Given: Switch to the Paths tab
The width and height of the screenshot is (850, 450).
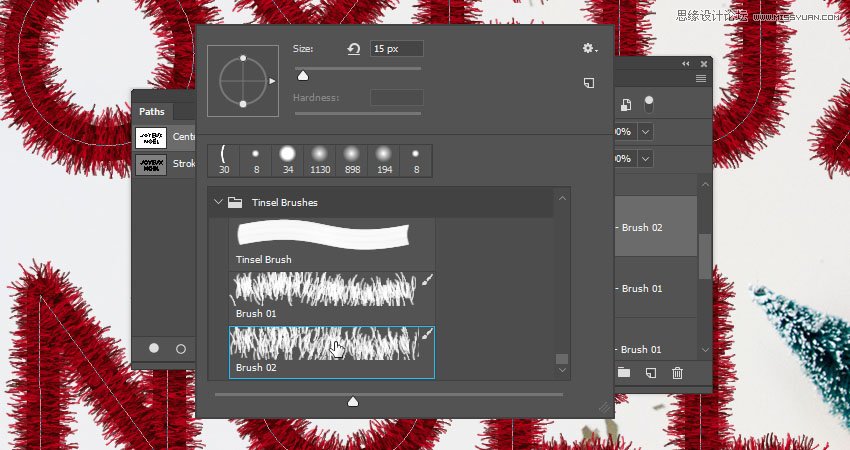Looking at the screenshot, I should (x=152, y=111).
